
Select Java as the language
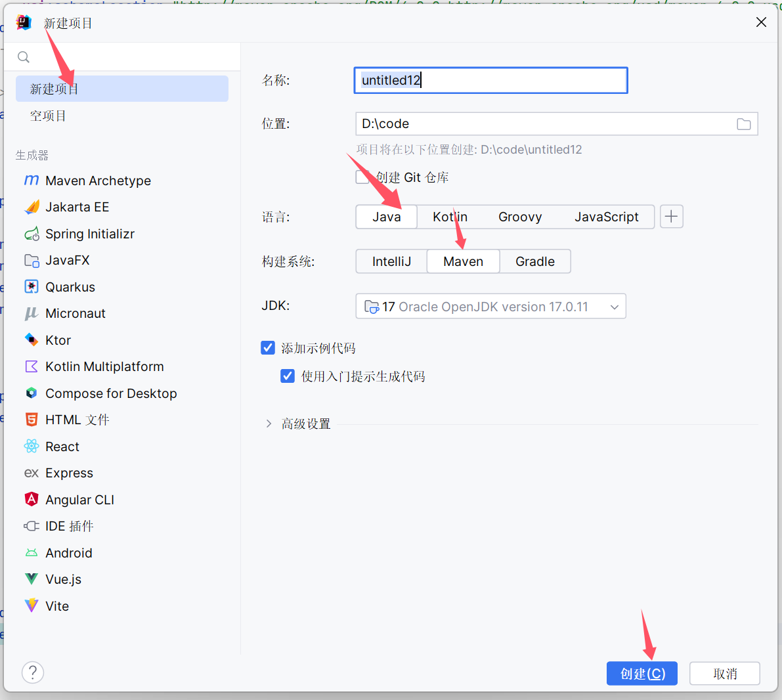[x=387, y=217]
